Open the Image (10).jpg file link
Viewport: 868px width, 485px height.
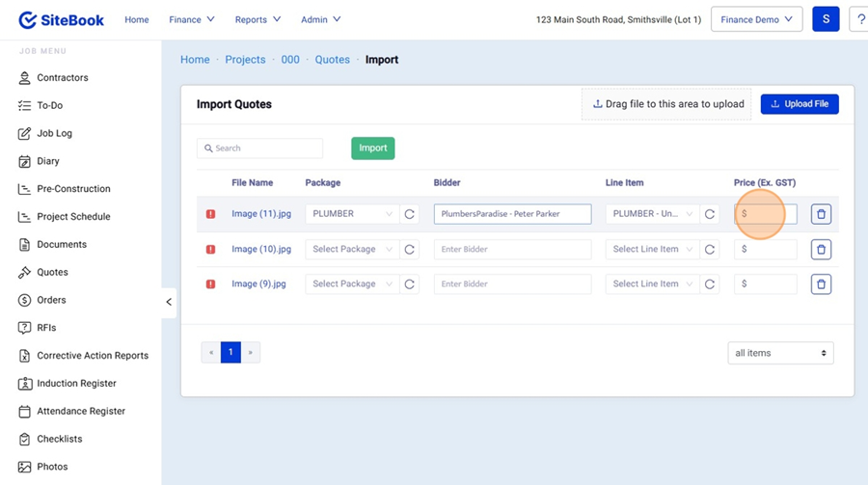261,250
